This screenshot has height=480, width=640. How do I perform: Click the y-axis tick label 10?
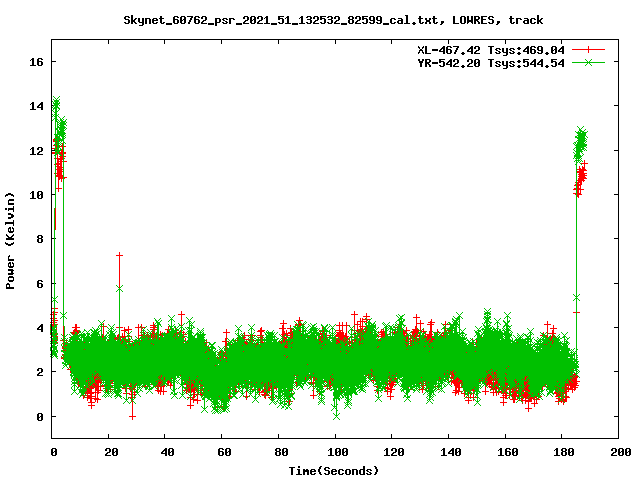(x=36, y=195)
